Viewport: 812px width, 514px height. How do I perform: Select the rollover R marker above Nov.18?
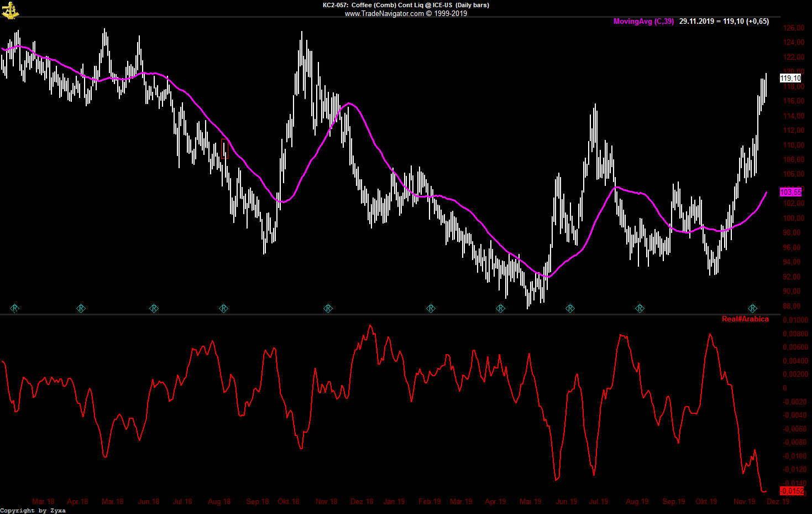click(328, 308)
